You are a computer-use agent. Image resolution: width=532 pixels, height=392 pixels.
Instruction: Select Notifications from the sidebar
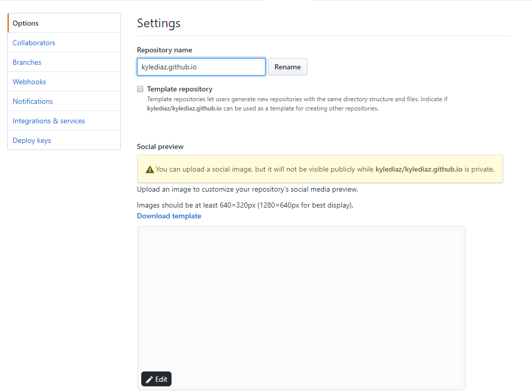point(32,101)
